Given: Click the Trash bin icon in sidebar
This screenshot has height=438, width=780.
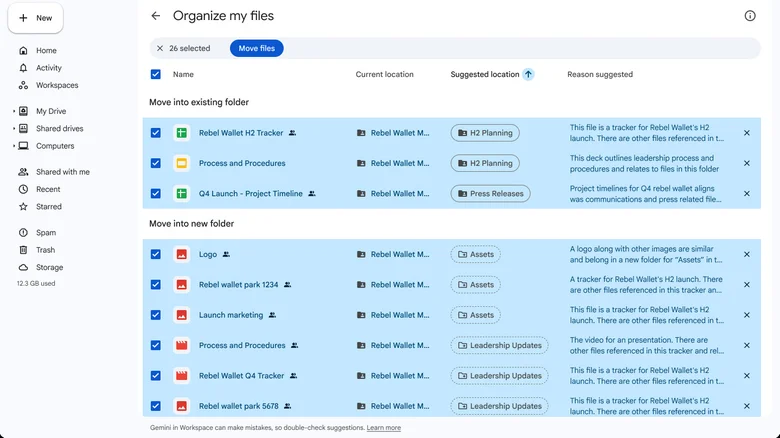Looking at the screenshot, I should (23, 250).
